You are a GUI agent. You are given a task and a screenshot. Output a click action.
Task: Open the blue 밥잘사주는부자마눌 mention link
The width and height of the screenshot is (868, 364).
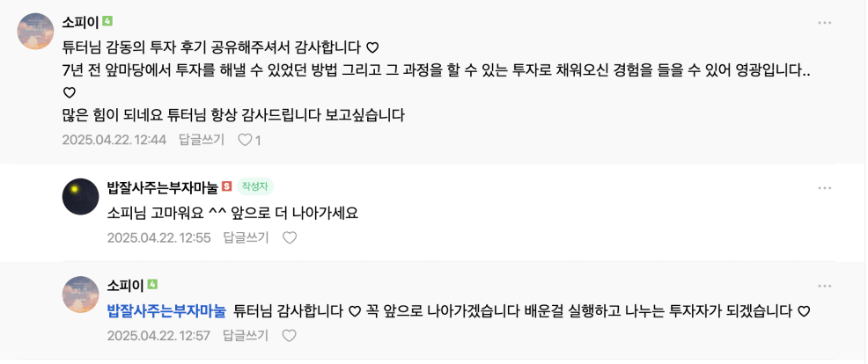point(166,310)
